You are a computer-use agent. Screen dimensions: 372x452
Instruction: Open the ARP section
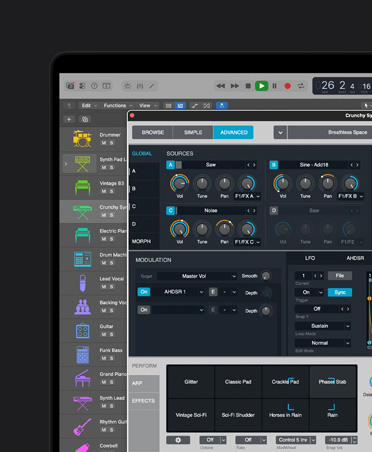click(144, 383)
